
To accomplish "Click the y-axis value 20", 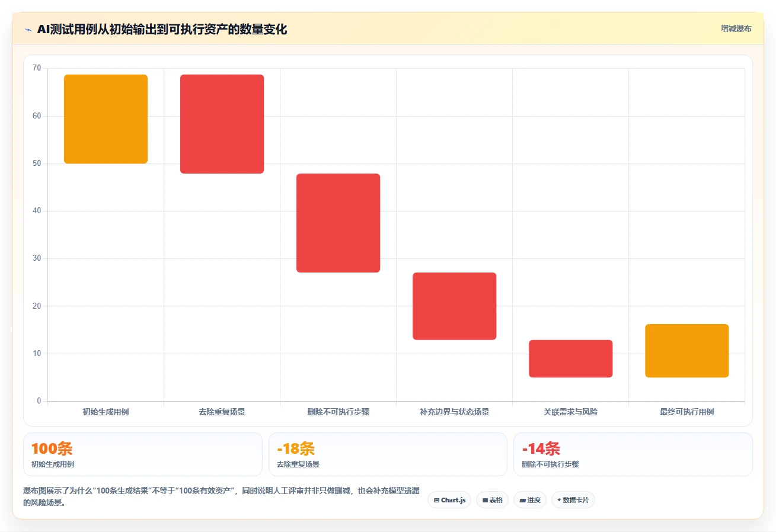I will [x=37, y=306].
